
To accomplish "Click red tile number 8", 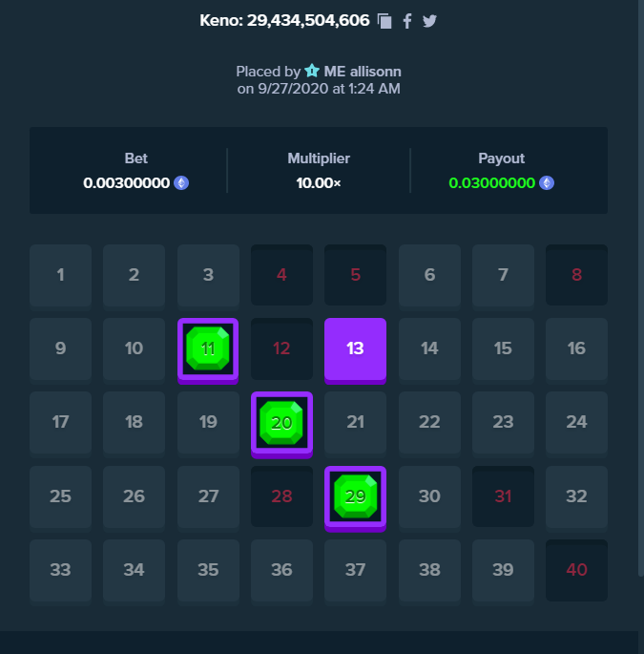I will tap(576, 275).
